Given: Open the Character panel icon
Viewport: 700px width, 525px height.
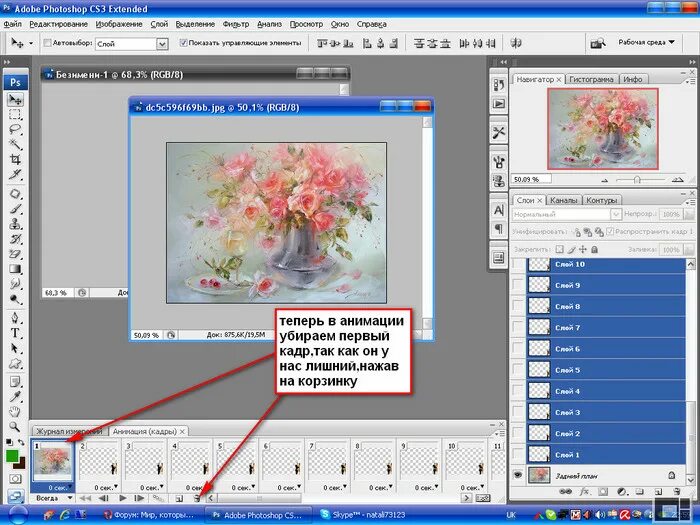Looking at the screenshot, I should pos(499,210).
